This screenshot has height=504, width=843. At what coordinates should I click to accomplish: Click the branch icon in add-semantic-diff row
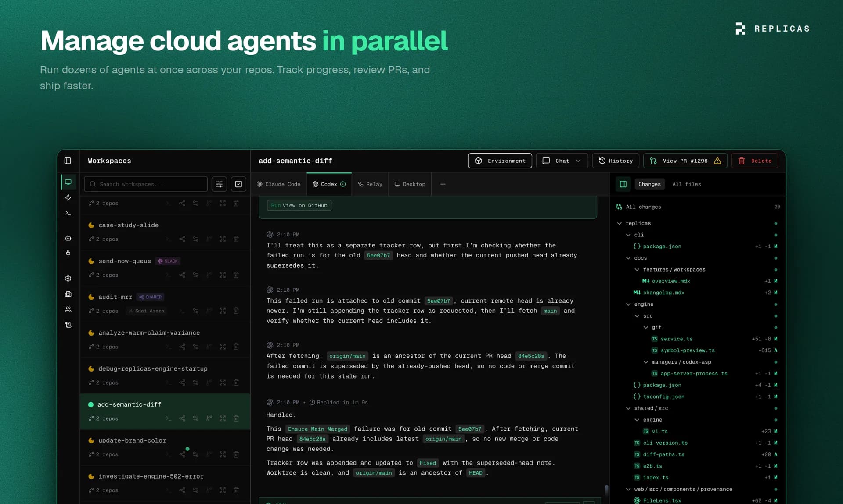[x=209, y=418]
